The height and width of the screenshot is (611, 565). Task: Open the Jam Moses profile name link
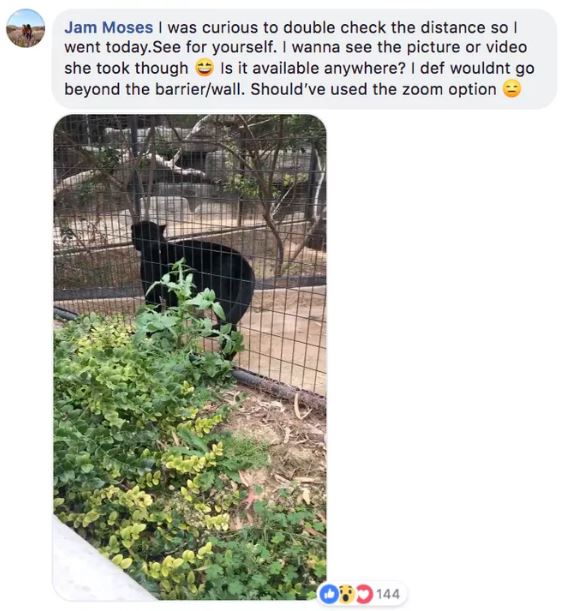[x=109, y=28]
